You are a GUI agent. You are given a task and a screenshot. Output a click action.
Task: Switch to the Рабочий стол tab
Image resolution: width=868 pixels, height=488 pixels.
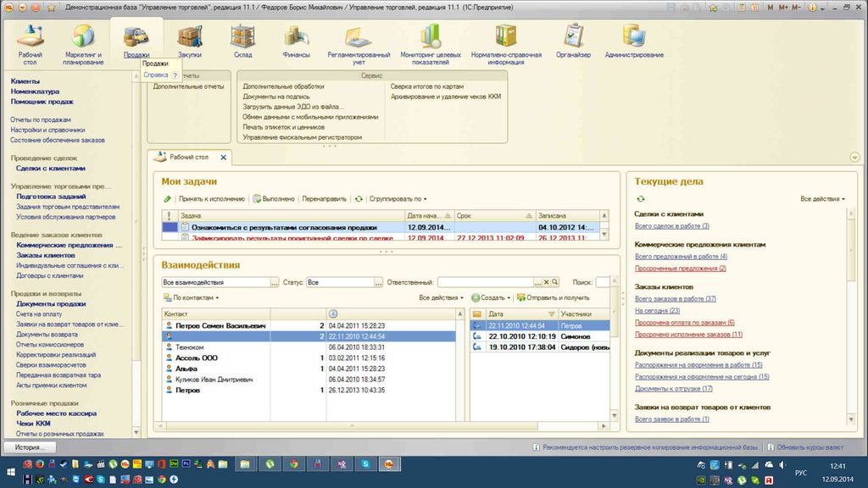[x=189, y=158]
